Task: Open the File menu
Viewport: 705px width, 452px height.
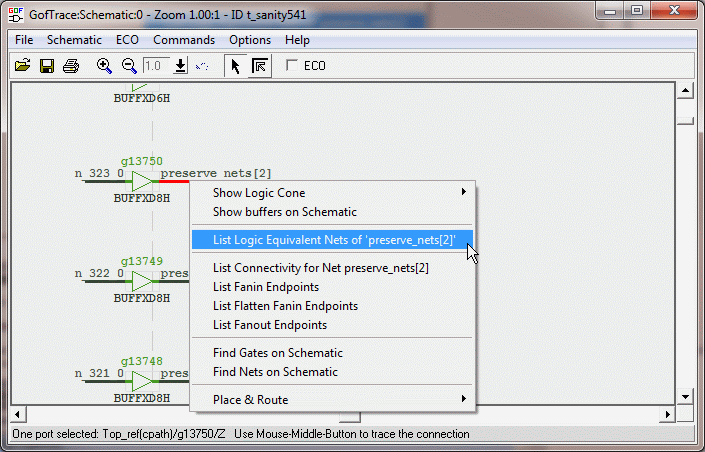Action: pyautogui.click(x=24, y=40)
